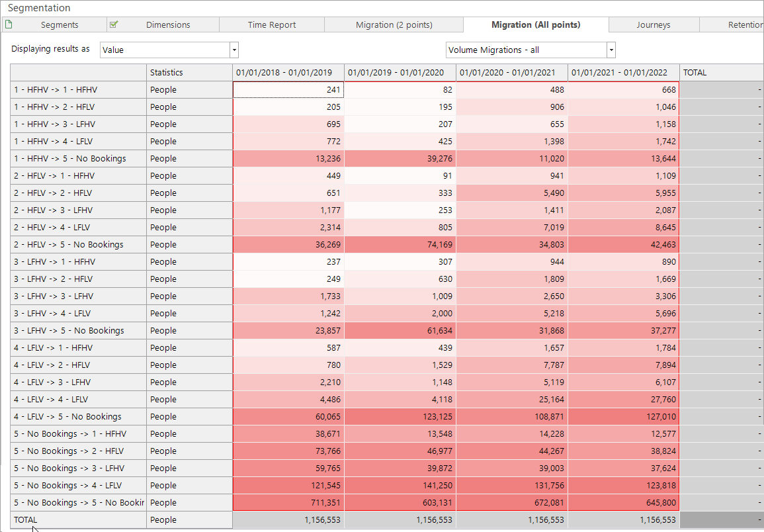Click the cell with value 61,634
Screen dimensions: 764x532
(x=400, y=331)
